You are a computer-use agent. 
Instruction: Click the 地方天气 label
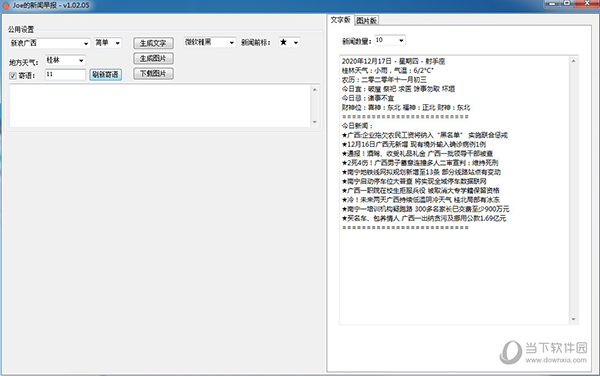(24, 62)
